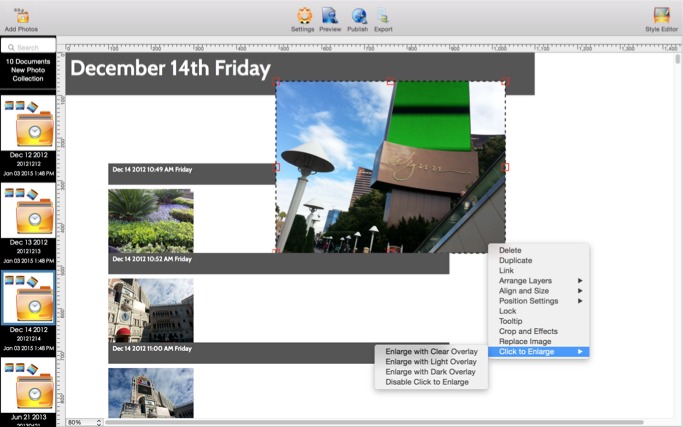Image resolution: width=683 pixels, height=427 pixels.
Task: Click the horizontal scrollbar at the bottom
Action: [x=370, y=422]
